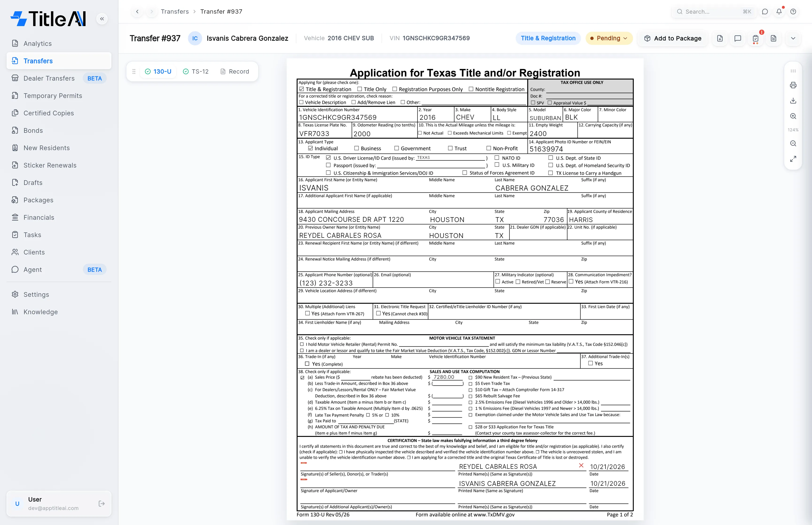Image resolution: width=812 pixels, height=525 pixels.
Task: Check the Registration Purposes Only box
Action: (x=394, y=89)
